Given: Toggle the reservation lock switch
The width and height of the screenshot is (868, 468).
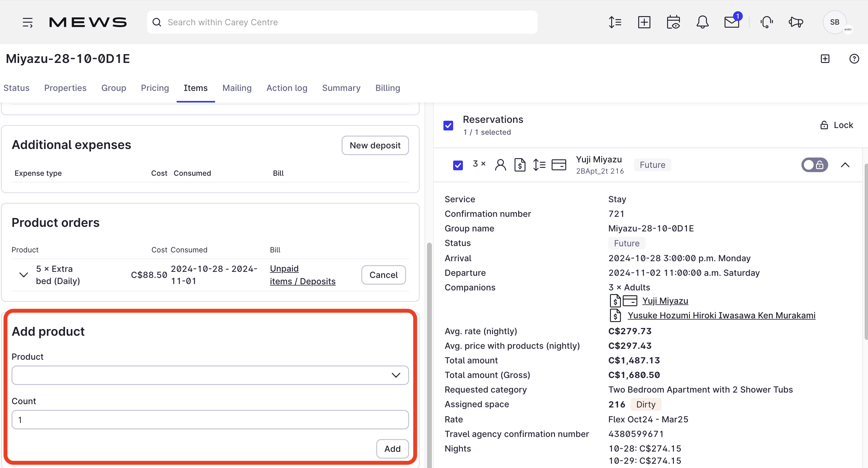Looking at the screenshot, I should (x=814, y=165).
